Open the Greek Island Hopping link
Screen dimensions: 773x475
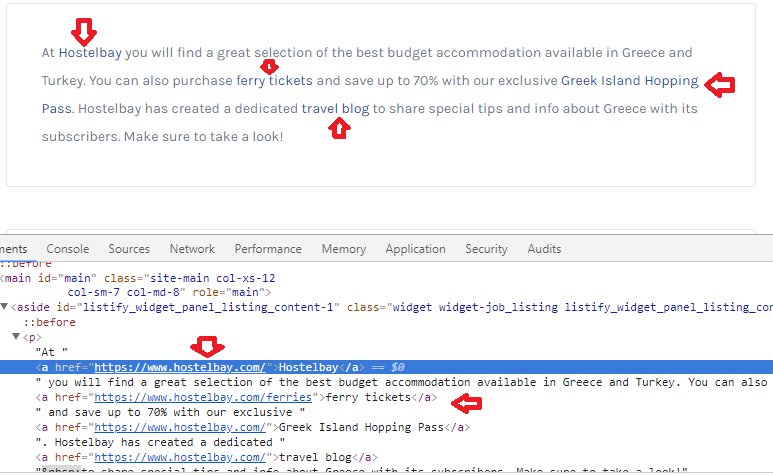click(x=630, y=81)
